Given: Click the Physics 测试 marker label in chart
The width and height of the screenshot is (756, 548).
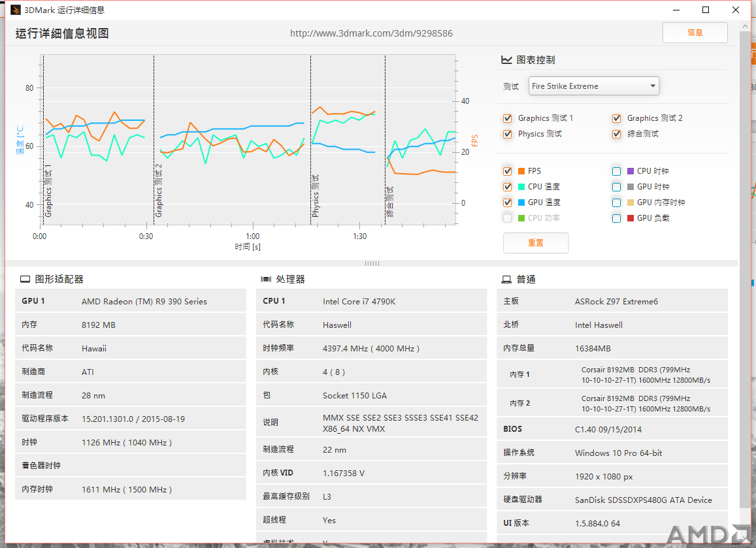Looking at the screenshot, I should (x=316, y=196).
